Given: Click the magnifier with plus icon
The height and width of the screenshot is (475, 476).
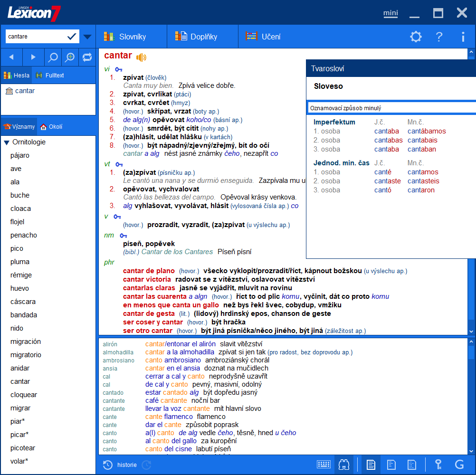Looking at the screenshot, I should (70, 57).
